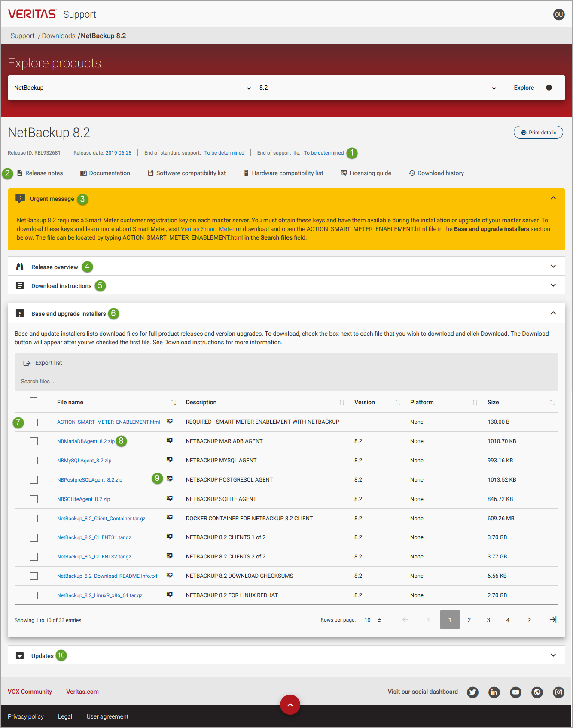This screenshot has height=728, width=573.
Task: Click the Print details button
Action: point(538,132)
